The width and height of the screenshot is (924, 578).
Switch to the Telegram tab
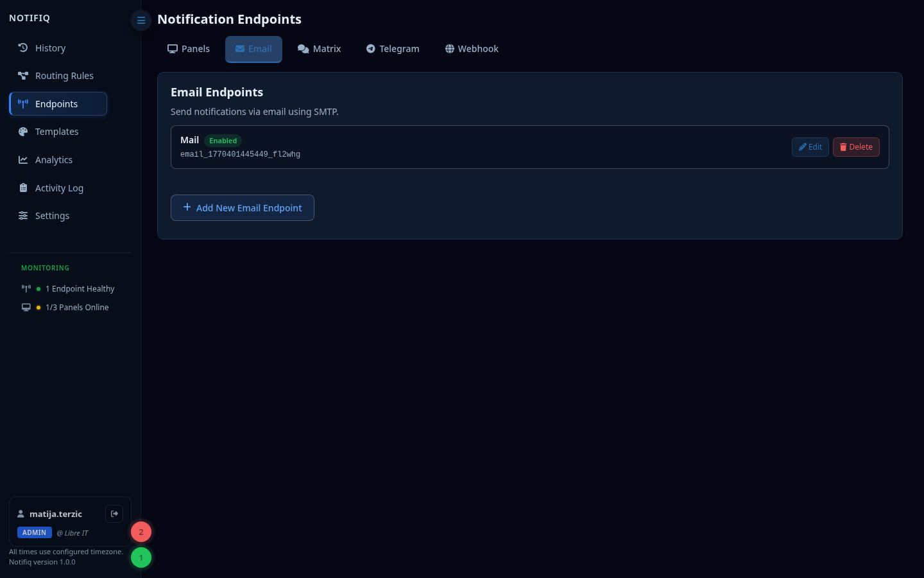[x=393, y=49]
